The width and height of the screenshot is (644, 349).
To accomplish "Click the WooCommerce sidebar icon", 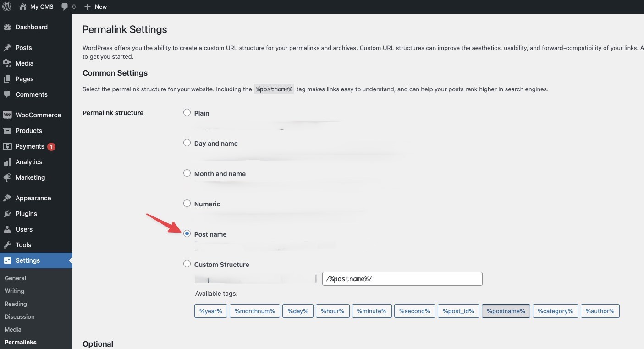I will [8, 115].
